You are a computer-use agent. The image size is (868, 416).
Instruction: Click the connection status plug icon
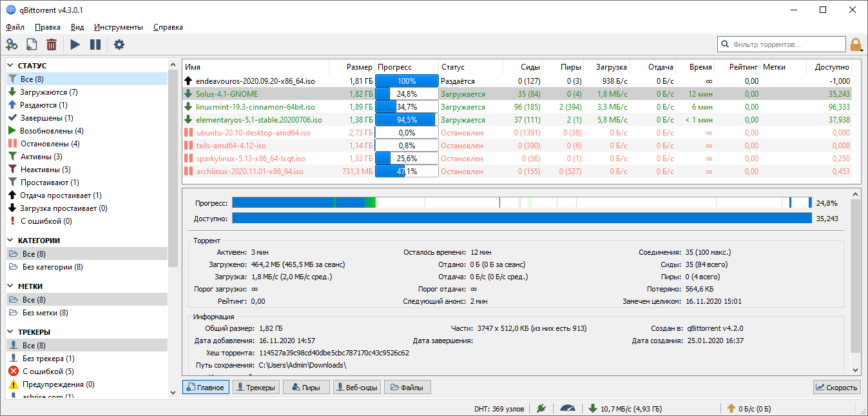(541, 408)
